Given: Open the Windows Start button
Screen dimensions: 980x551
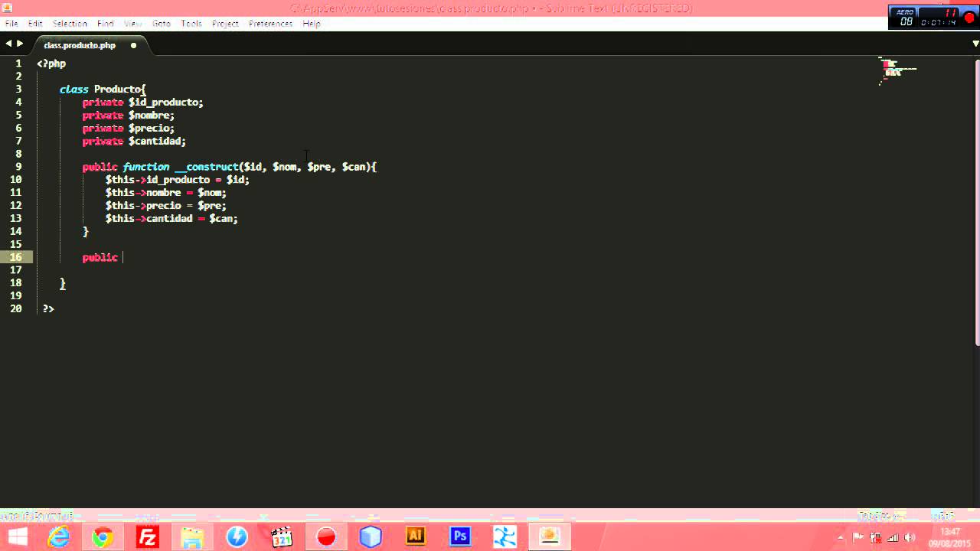Looking at the screenshot, I should point(16,537).
